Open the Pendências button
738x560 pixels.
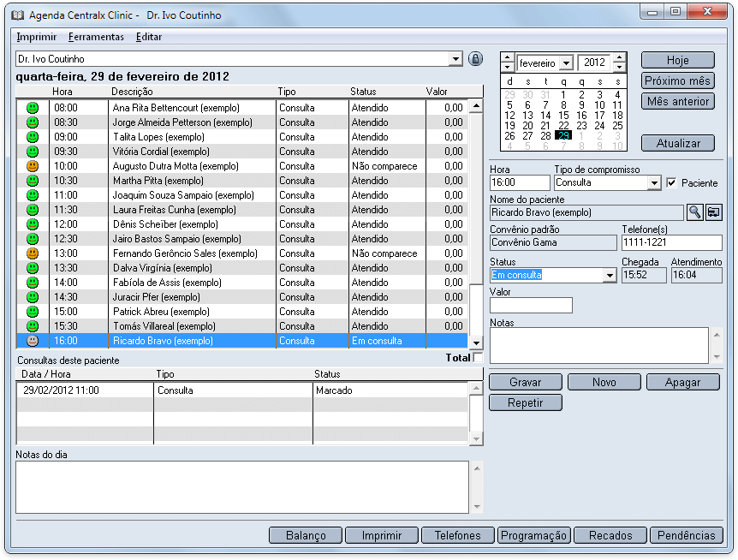687,535
